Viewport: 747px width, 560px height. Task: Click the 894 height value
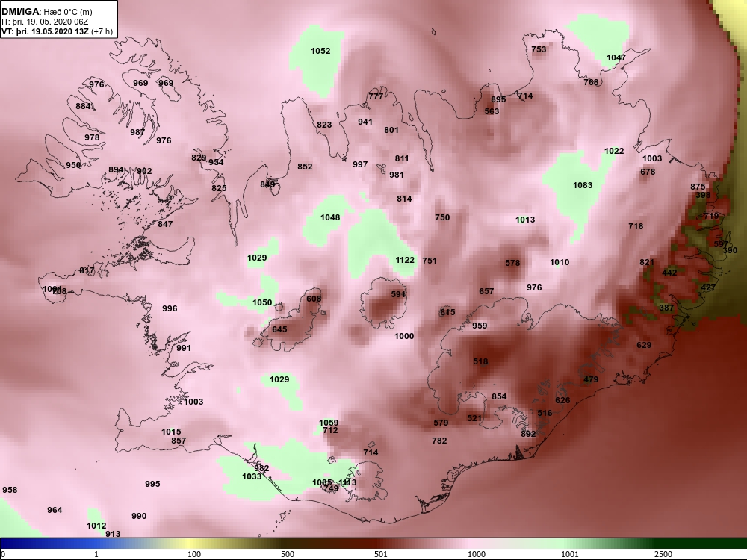coord(116,170)
